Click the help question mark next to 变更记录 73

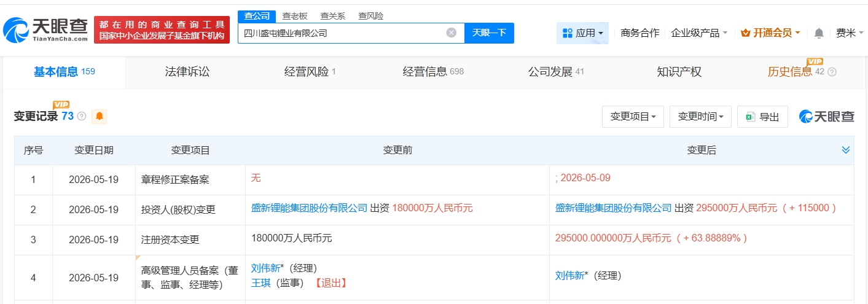(x=82, y=117)
